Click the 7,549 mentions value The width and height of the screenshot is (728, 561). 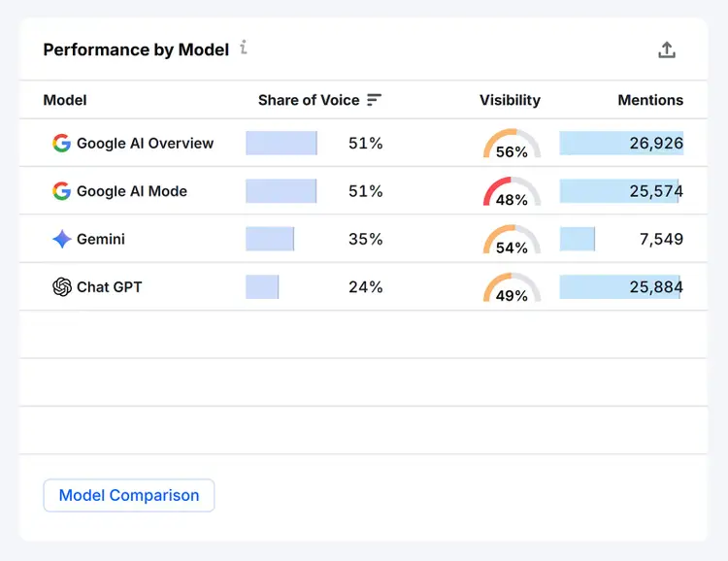coord(661,239)
